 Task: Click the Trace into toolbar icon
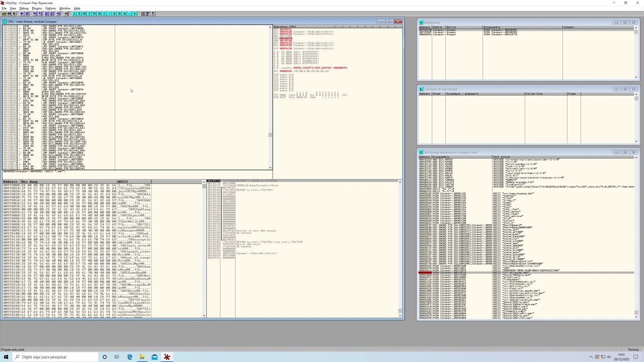(x=47, y=14)
